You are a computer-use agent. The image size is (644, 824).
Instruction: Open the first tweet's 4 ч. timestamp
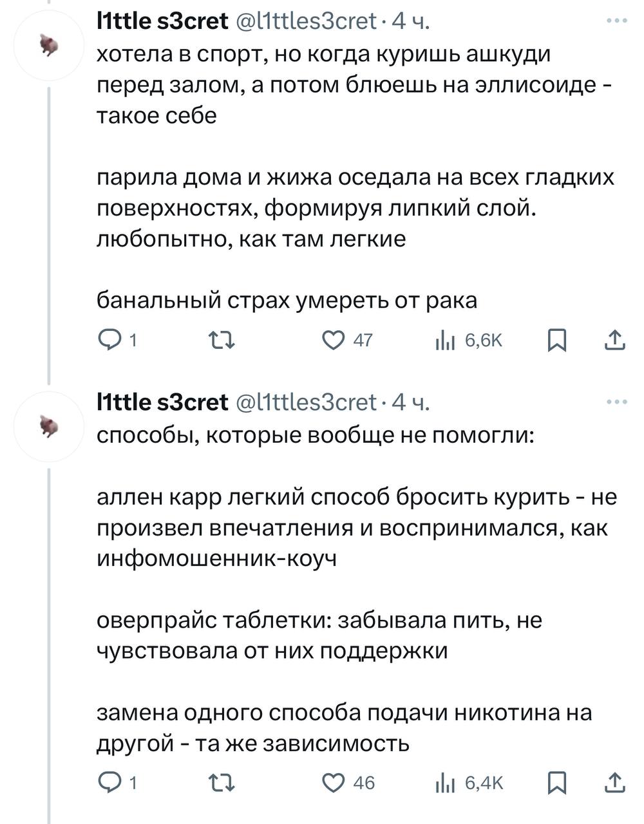point(410,22)
